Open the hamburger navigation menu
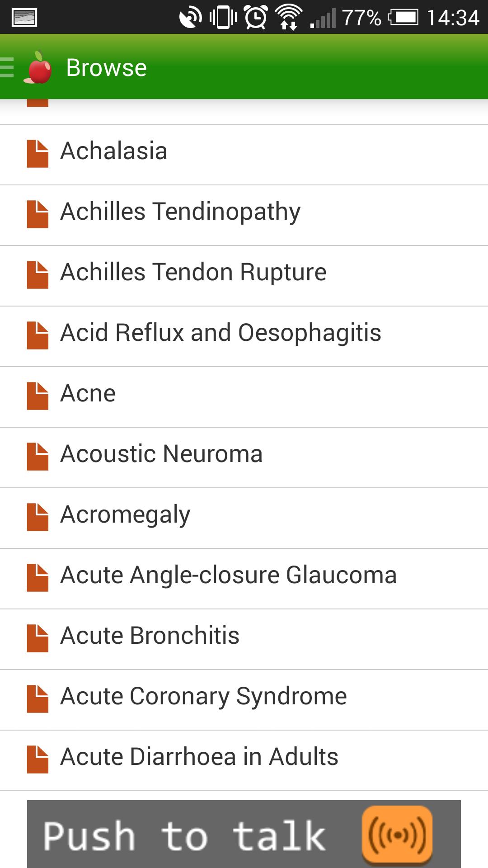488x868 pixels. [x=7, y=67]
